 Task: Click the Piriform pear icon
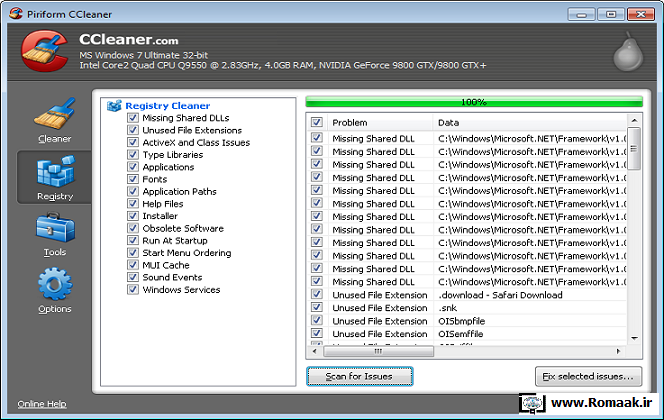point(628,53)
